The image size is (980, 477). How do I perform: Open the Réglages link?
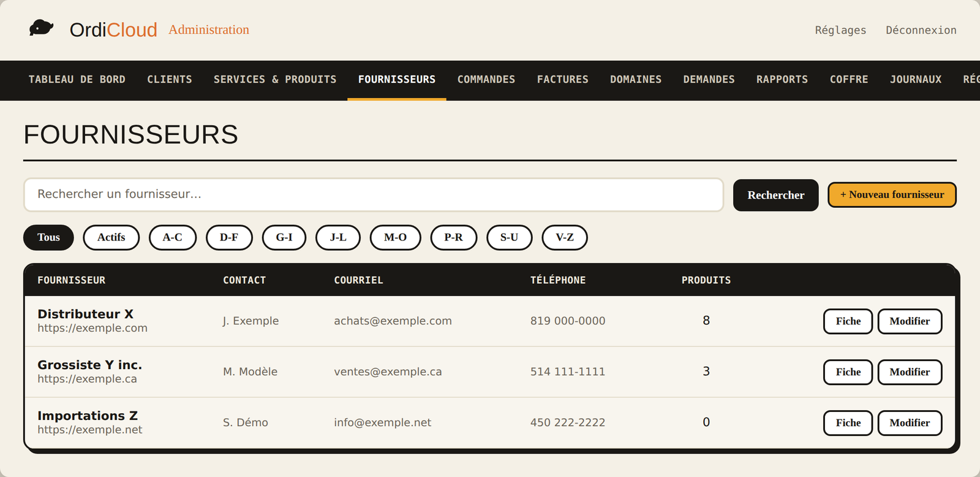[840, 30]
